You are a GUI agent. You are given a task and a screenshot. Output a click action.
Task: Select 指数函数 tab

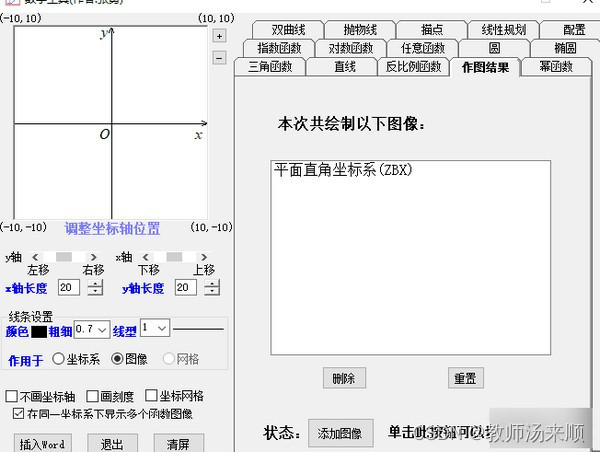coord(279,48)
